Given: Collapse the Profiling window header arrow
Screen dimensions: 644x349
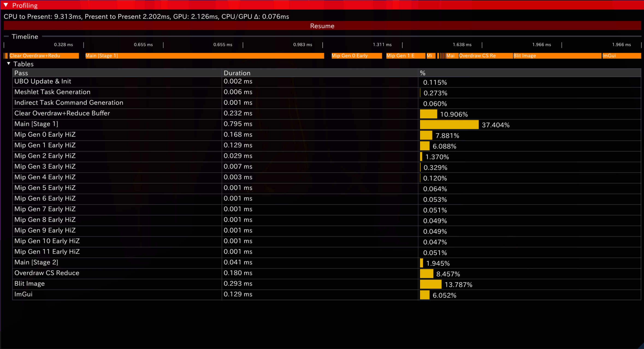Looking at the screenshot, I should tap(6, 5).
